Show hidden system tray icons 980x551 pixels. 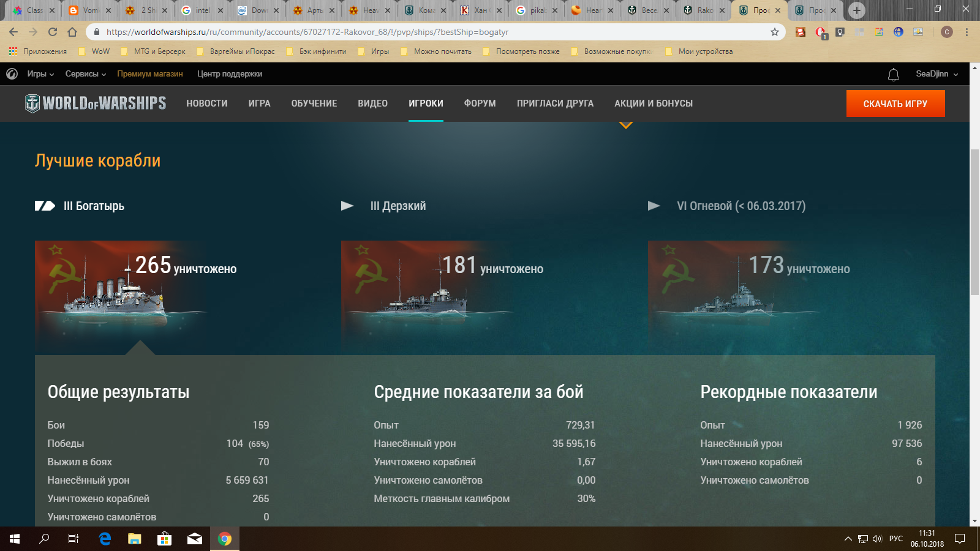coord(848,539)
